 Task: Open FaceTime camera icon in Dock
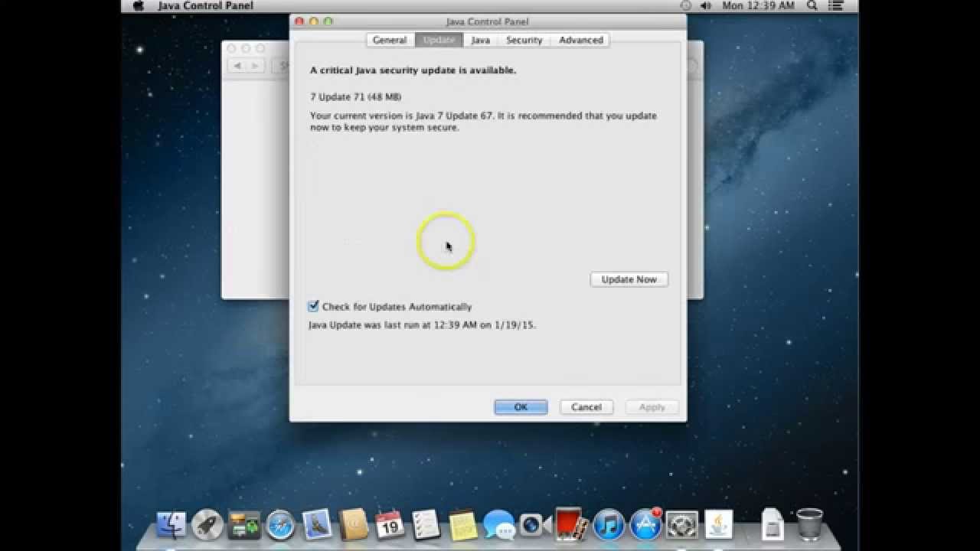[x=535, y=525]
